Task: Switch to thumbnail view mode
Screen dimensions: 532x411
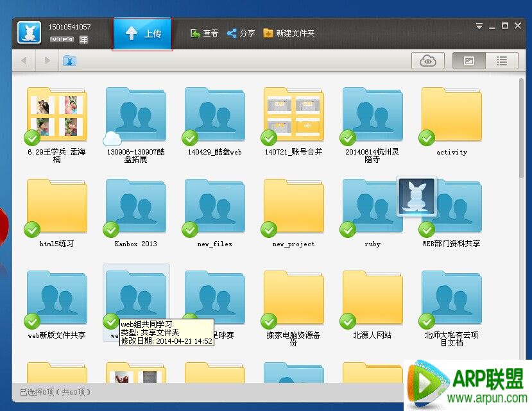Action: (x=469, y=61)
